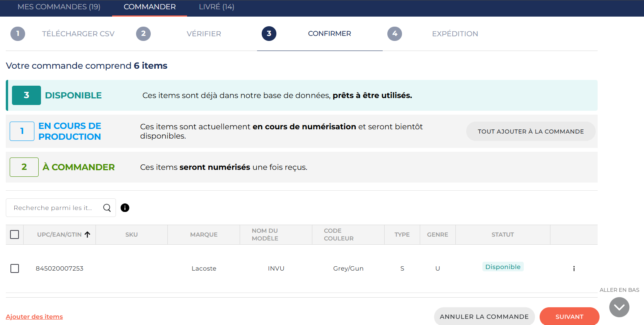Screen dimensions: 644x325
Task: Sort by UPC/EAN/GTIN arrow icon
Action: tap(88, 235)
